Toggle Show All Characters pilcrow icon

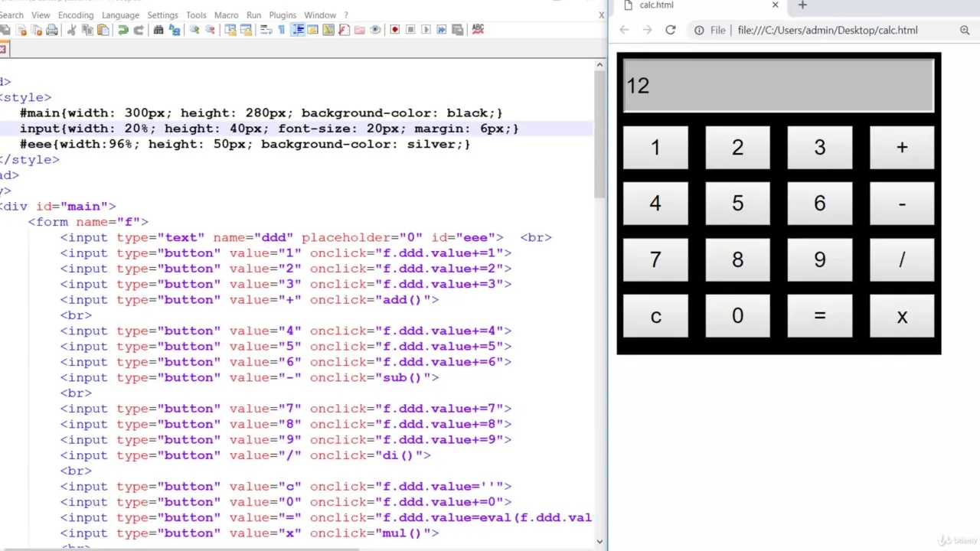(282, 30)
